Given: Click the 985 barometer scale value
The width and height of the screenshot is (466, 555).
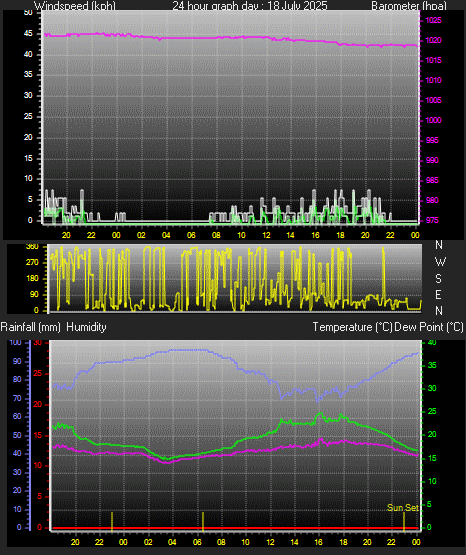Looking at the screenshot, I should 432,180.
